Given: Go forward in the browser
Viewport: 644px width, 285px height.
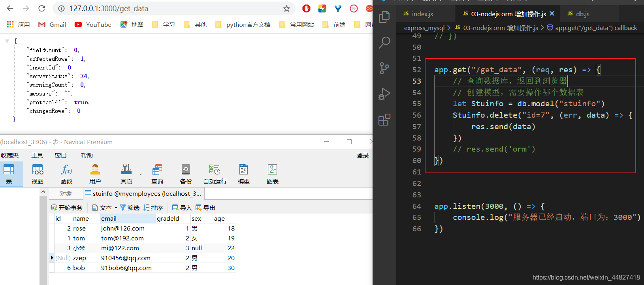Looking at the screenshot, I should tap(26, 8).
